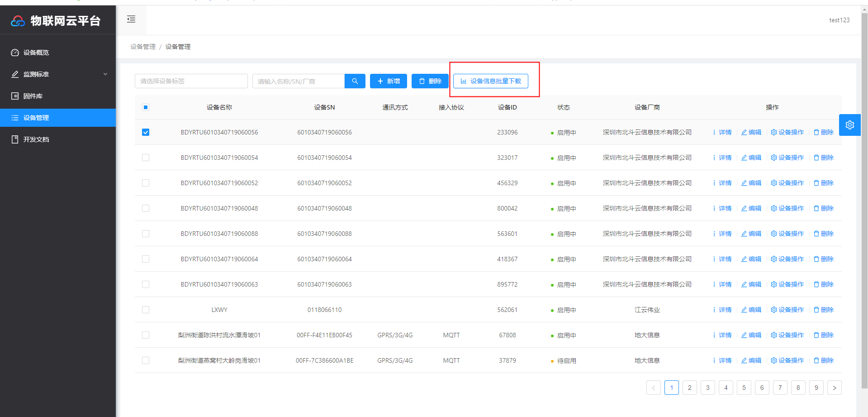This screenshot has height=417, width=868.
Task: Check the row BDYRTU6010340719060052 checkbox
Action: pos(146,183)
